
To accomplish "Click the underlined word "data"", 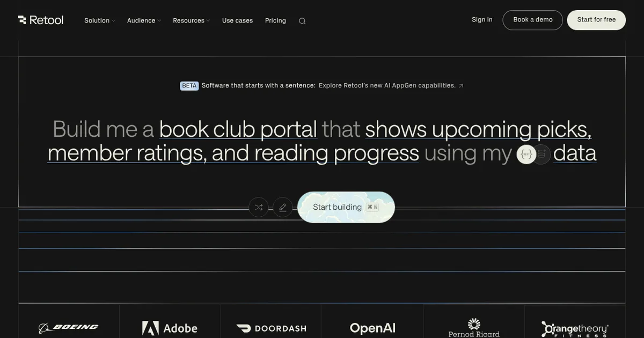I will [575, 153].
